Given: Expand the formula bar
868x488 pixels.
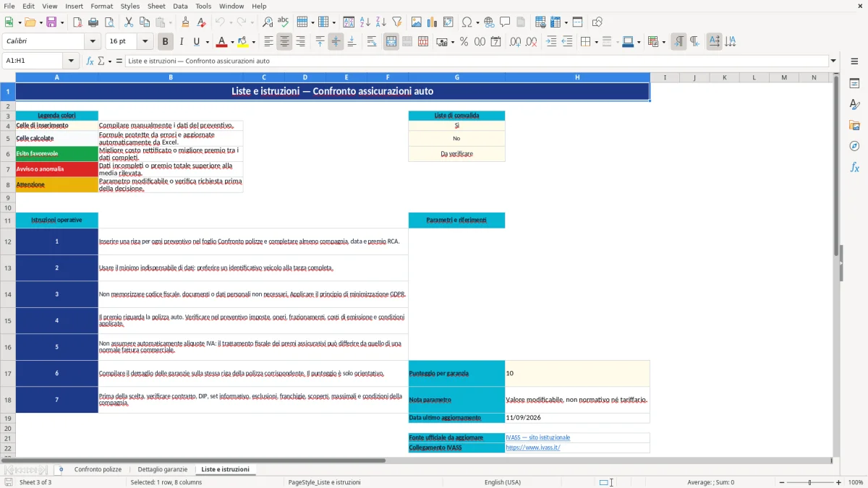Looking at the screenshot, I should 833,61.
